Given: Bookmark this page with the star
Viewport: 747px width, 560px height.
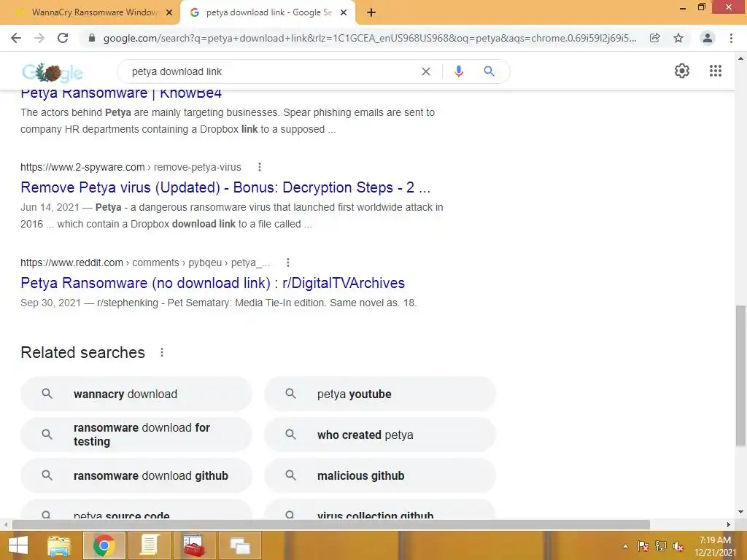Looking at the screenshot, I should click(678, 38).
